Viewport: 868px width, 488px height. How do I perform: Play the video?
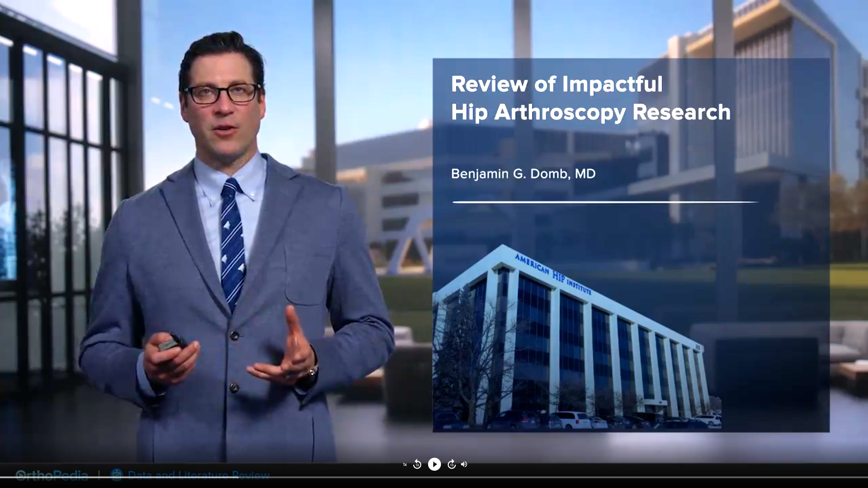pyautogui.click(x=434, y=464)
